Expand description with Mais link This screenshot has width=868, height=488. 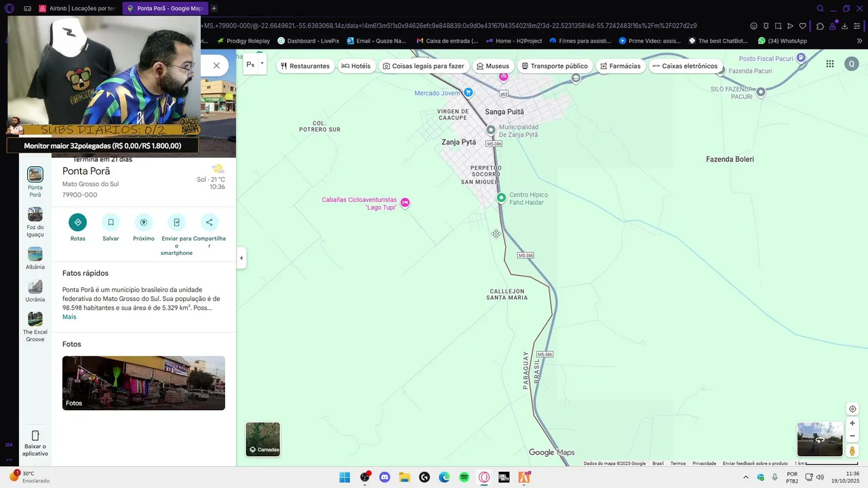pos(69,317)
